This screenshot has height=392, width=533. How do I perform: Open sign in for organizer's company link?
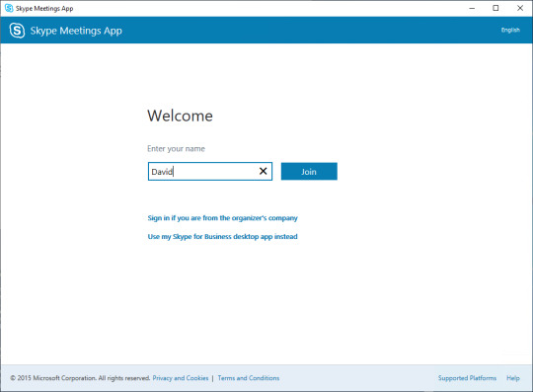click(222, 218)
